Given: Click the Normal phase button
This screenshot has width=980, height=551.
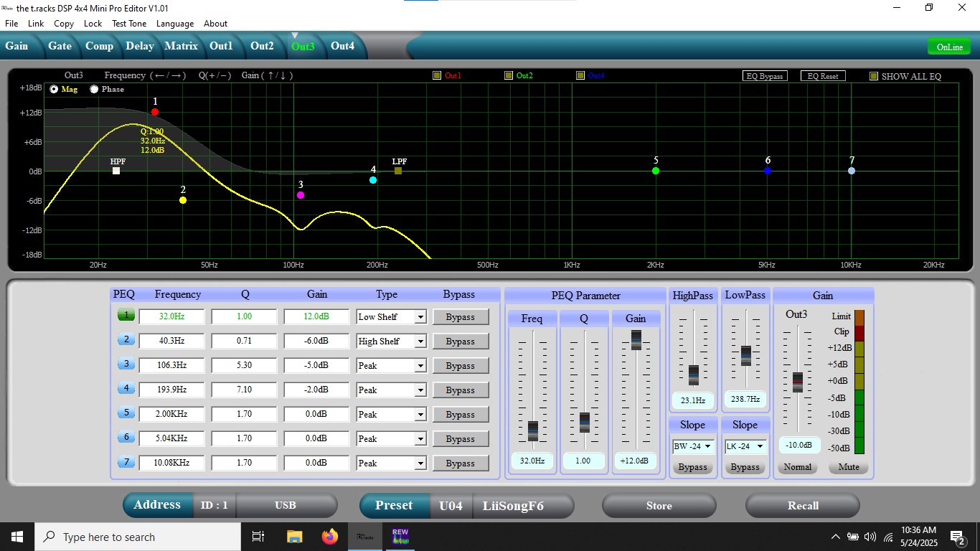Looking at the screenshot, I should tap(797, 467).
